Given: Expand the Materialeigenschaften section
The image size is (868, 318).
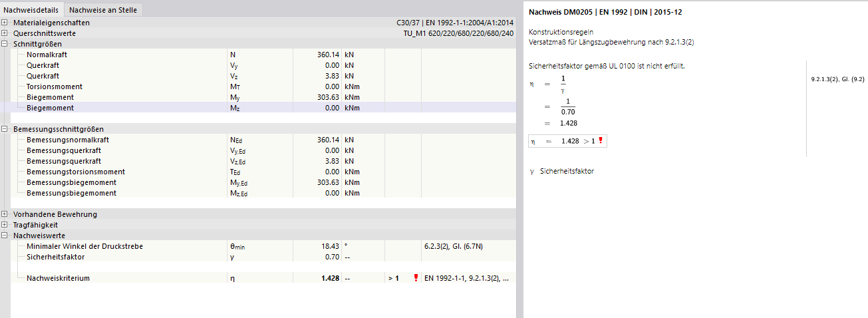Looking at the screenshot, I should (5, 23).
